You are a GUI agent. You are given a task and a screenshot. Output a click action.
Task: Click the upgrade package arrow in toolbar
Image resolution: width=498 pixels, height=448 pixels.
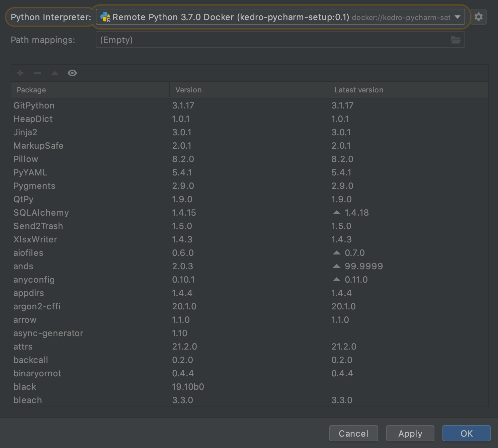coord(55,73)
